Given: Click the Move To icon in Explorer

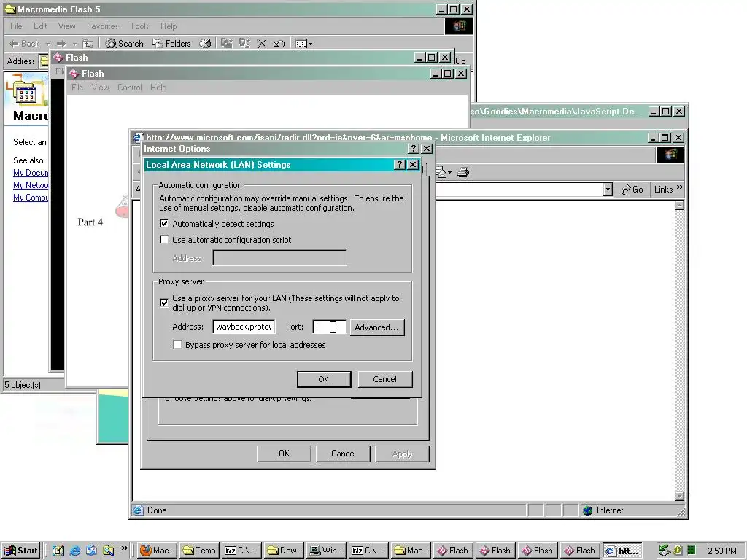Looking at the screenshot, I should [227, 44].
